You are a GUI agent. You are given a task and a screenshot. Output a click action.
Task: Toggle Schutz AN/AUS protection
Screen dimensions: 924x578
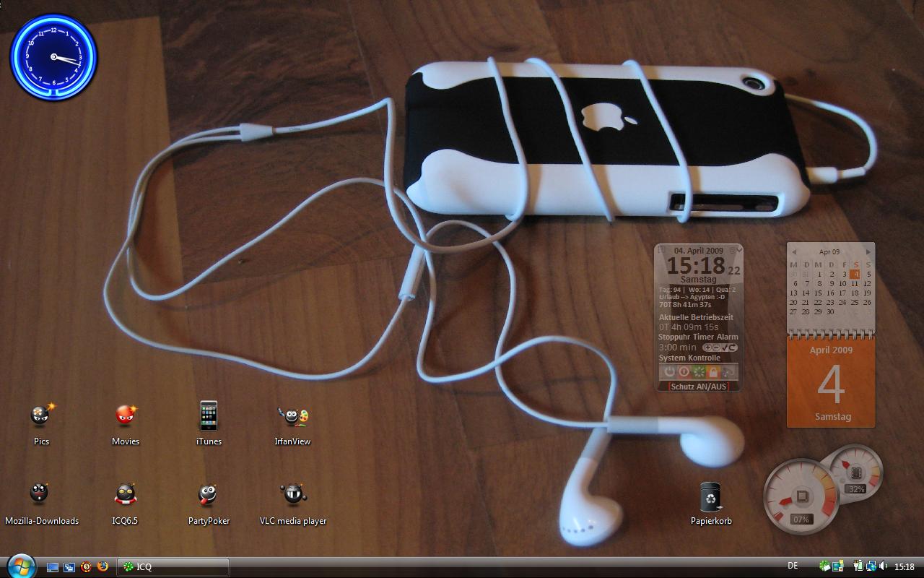(699, 387)
